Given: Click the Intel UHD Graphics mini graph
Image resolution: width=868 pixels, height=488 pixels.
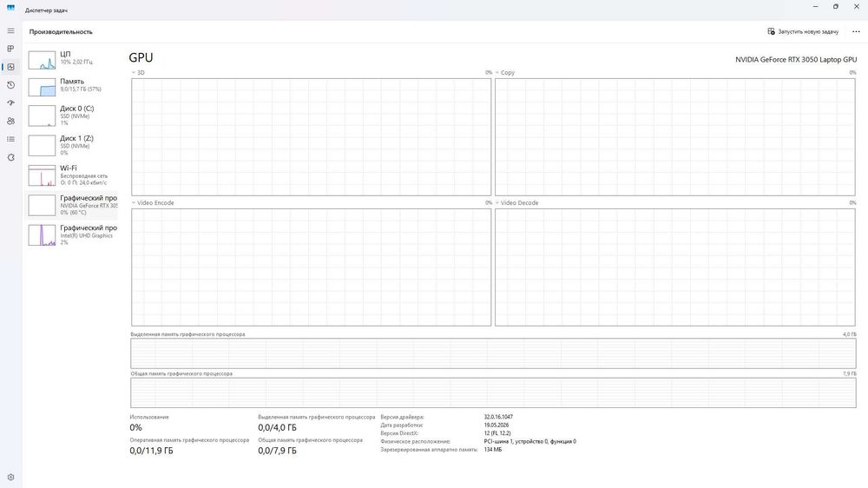Looking at the screenshot, I should pos(42,235).
